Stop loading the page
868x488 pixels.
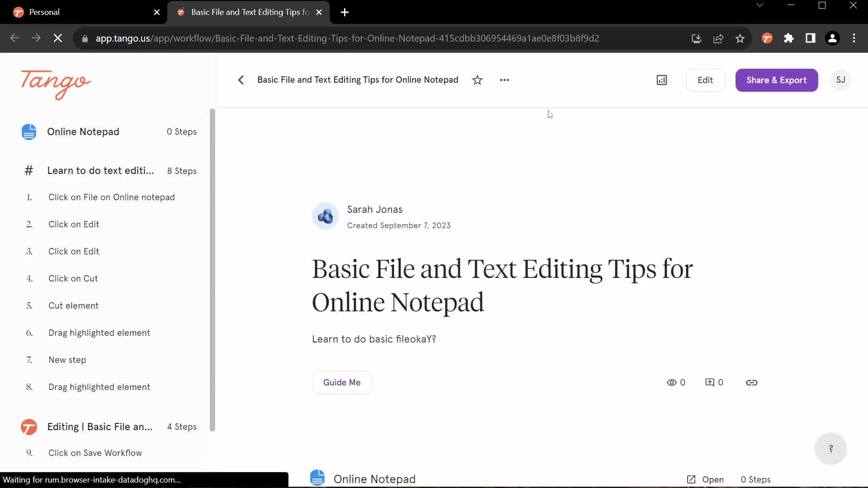coord(58,38)
